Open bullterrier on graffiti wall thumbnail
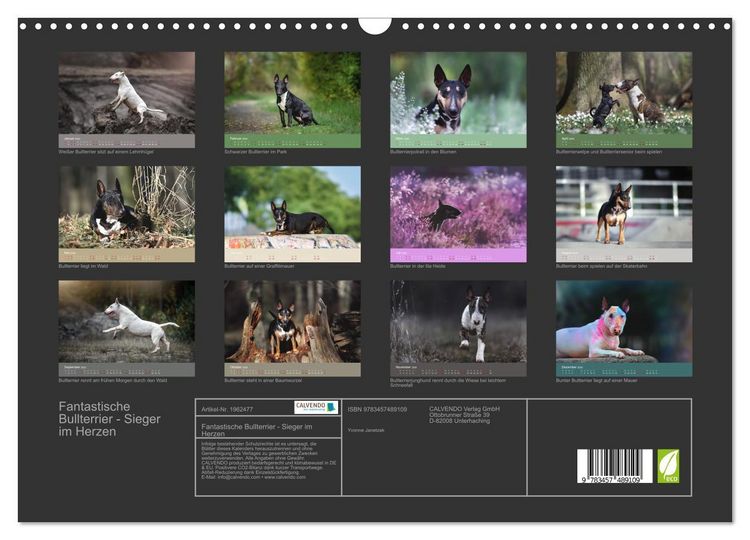 coord(292,214)
